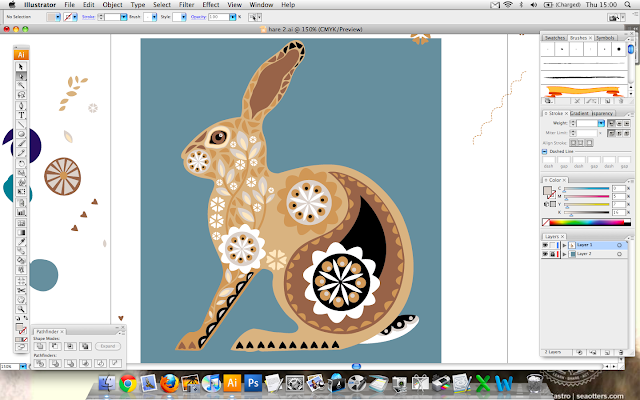This screenshot has width=640, height=400.
Task: Click Layer 2 target circle
Action: click(x=619, y=254)
